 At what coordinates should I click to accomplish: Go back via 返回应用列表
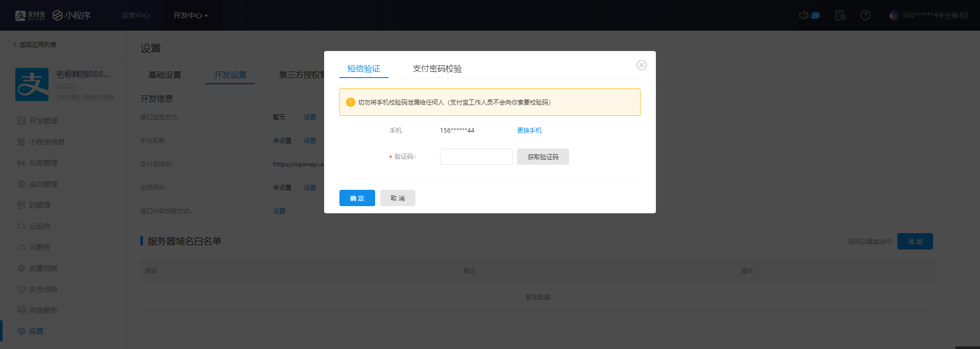click(35, 45)
